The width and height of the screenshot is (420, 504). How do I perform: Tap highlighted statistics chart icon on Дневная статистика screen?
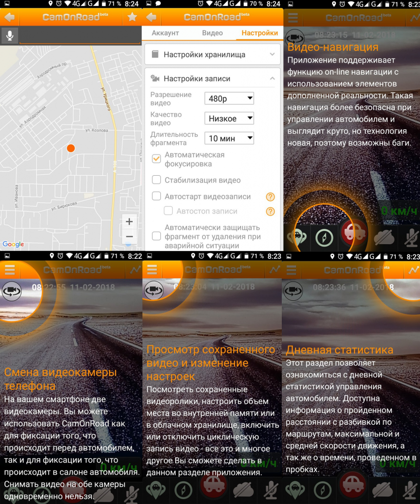coord(413,270)
